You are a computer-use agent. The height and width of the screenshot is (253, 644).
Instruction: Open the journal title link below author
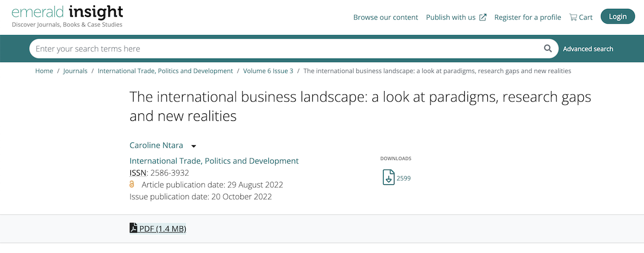(214, 161)
